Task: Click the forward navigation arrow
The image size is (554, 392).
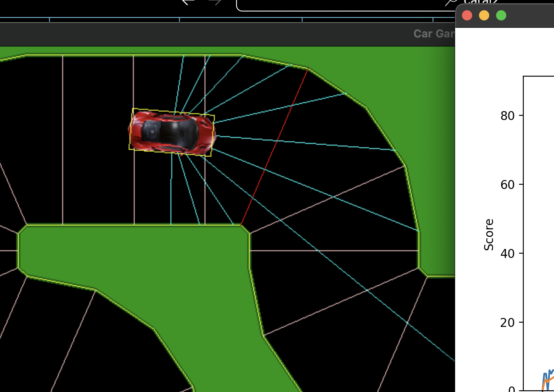Action: click(x=215, y=2)
